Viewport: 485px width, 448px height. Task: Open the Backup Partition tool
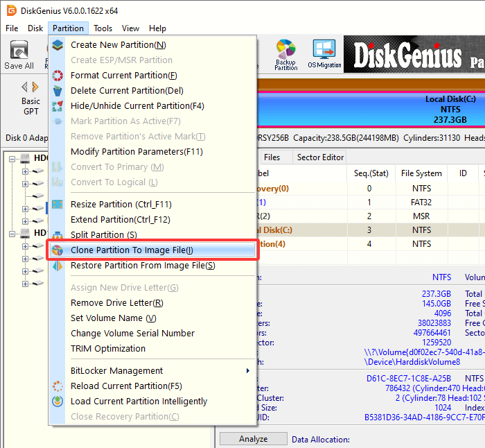pos(285,54)
